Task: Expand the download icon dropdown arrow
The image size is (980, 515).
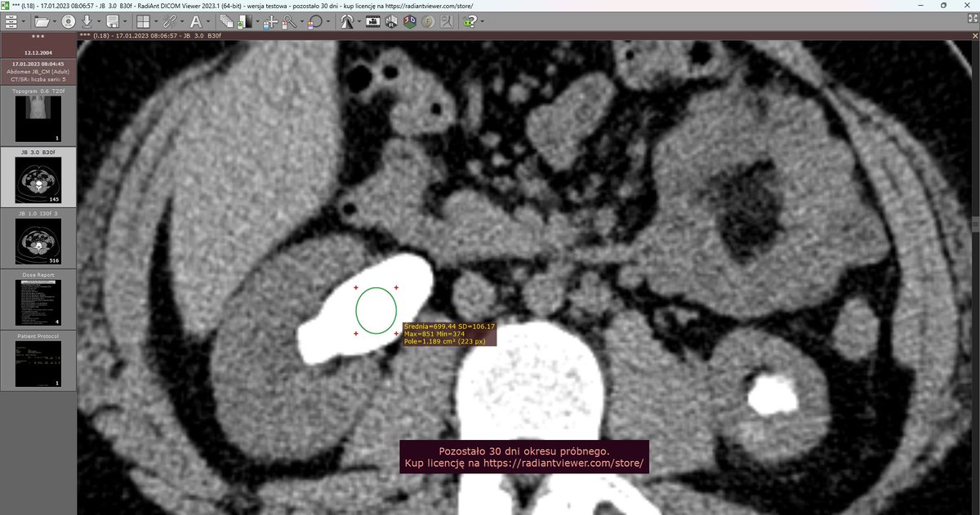Action: (98, 22)
